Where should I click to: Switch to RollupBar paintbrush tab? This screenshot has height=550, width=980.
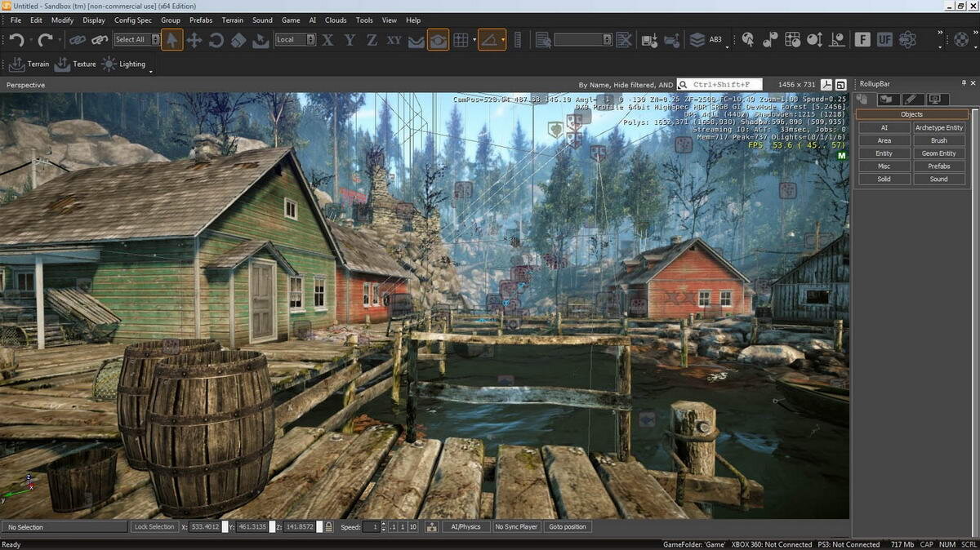coord(911,100)
